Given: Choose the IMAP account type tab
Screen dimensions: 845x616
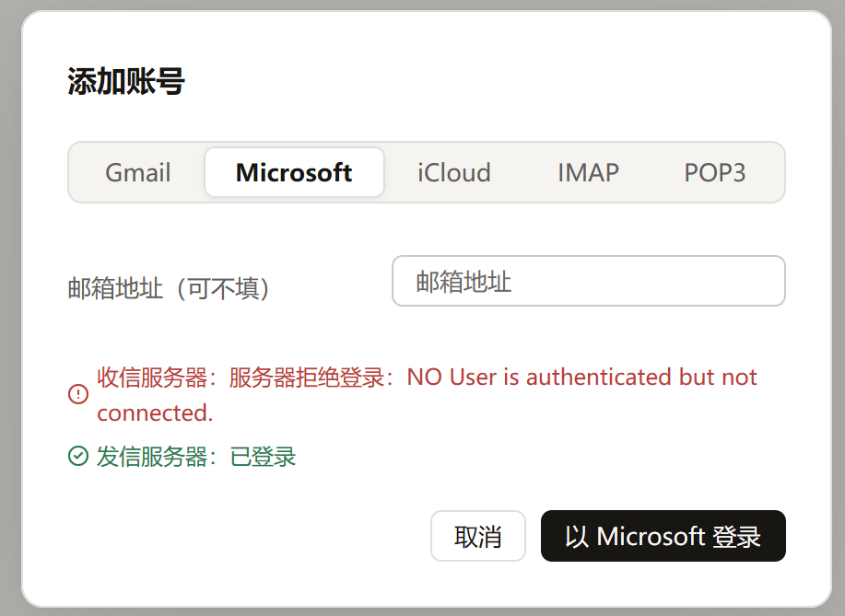Looking at the screenshot, I should click(x=588, y=173).
